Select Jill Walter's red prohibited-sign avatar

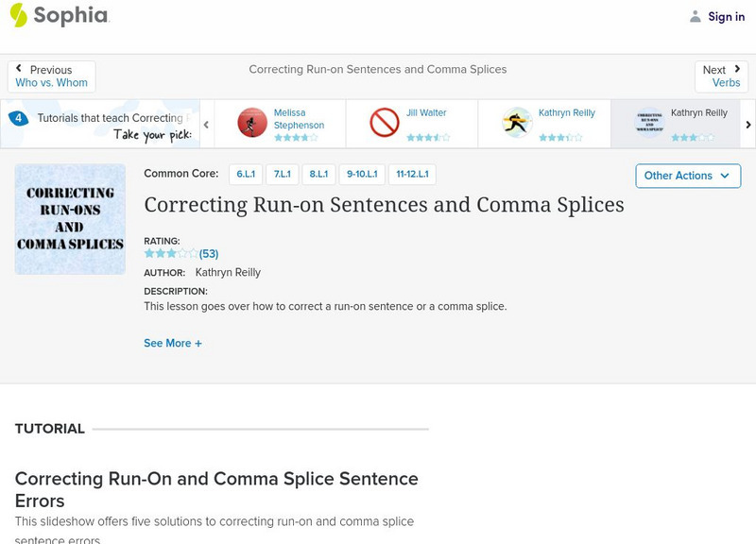click(385, 123)
